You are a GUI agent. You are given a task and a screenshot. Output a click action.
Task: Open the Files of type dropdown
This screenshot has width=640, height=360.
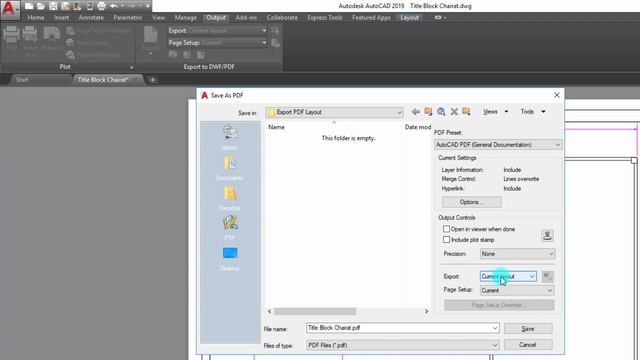(x=402, y=345)
